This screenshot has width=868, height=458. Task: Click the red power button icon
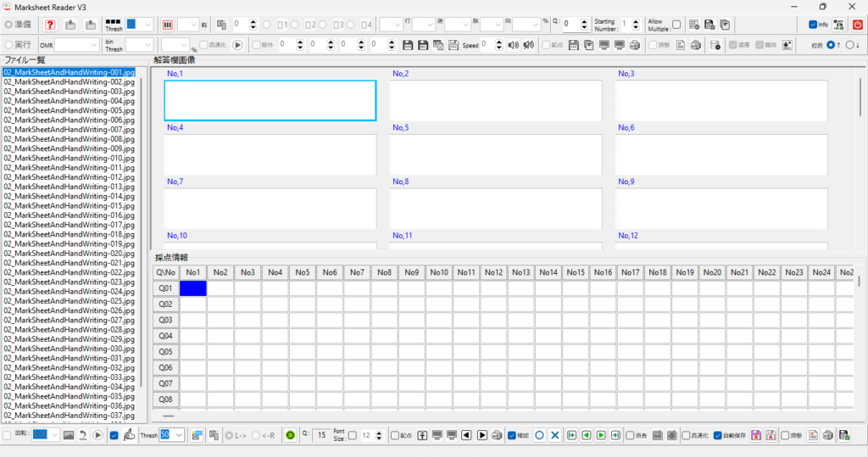[x=857, y=25]
